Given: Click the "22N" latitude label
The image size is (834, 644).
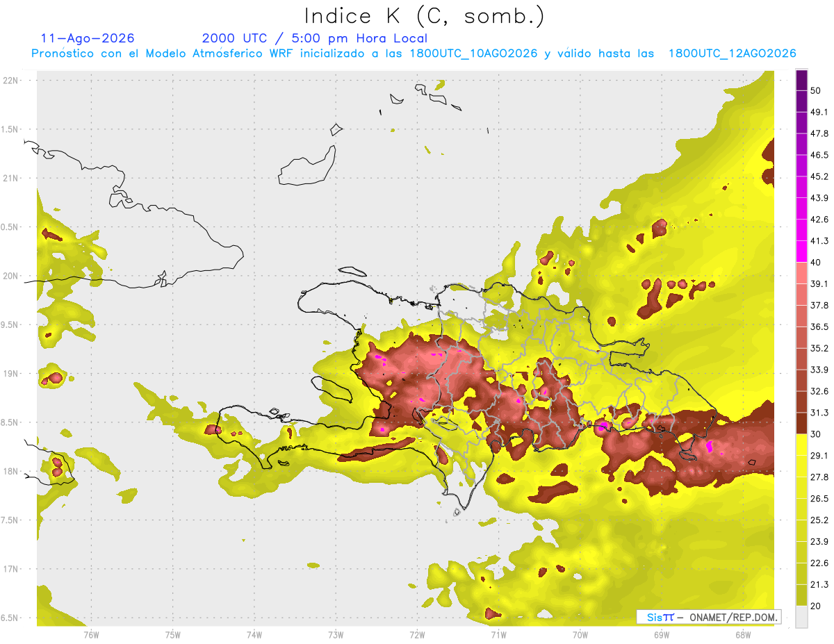Looking at the screenshot, I should [x=11, y=81].
